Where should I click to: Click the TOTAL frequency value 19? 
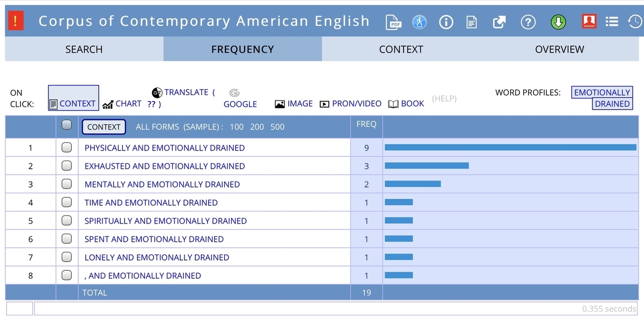367,293
